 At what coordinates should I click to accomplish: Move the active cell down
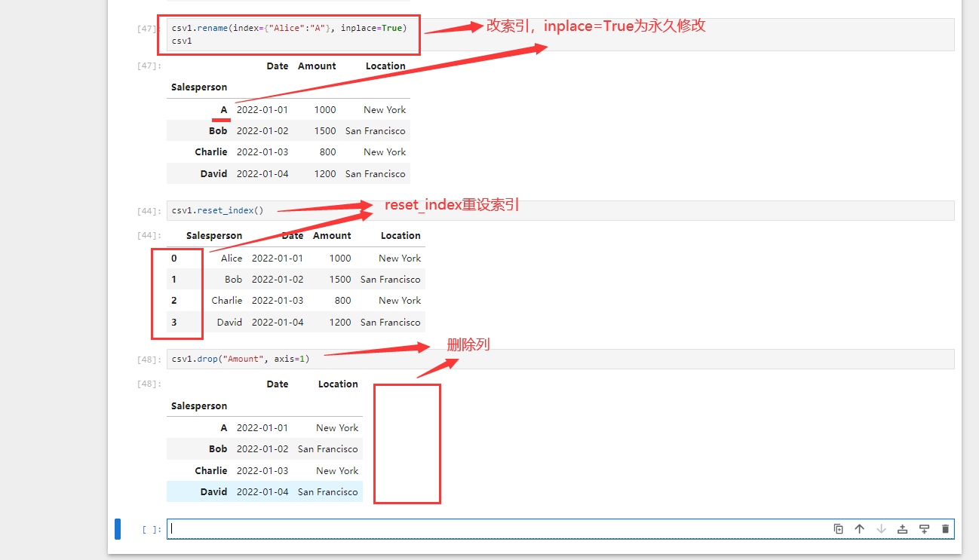(881, 529)
